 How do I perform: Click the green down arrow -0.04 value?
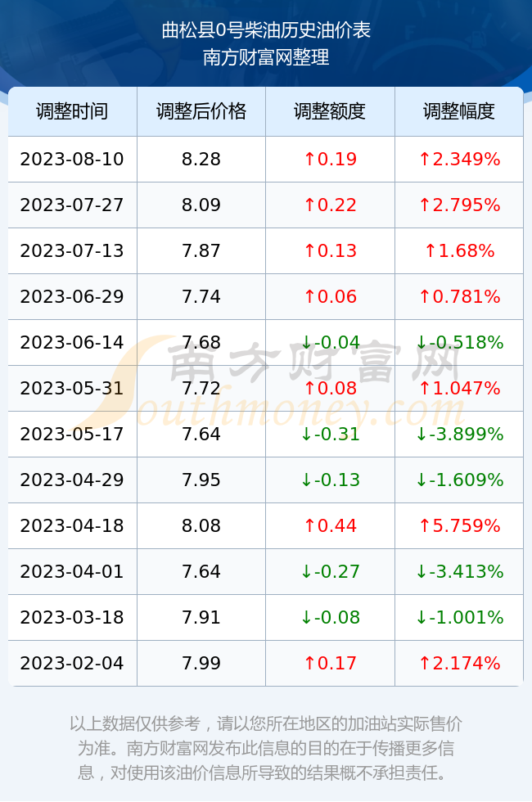point(330,342)
